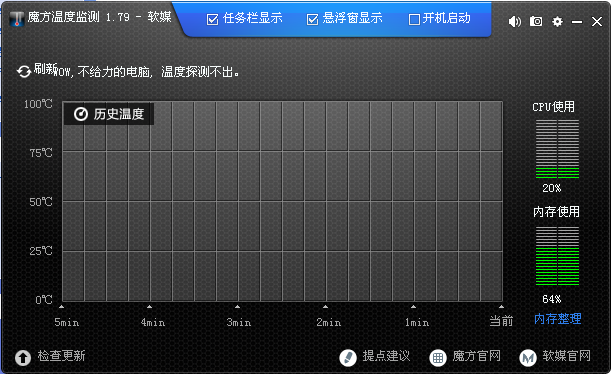The image size is (611, 374).
Task: Click the 内存整理 link
Action: point(558,319)
